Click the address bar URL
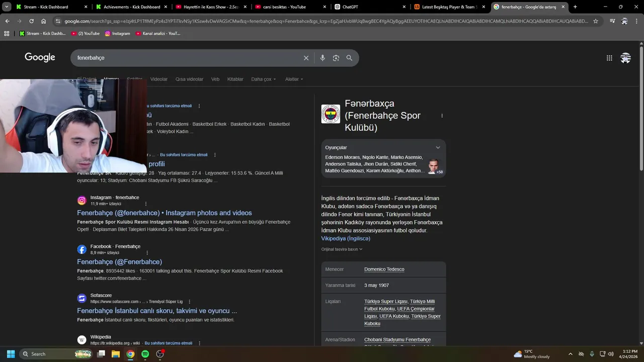The image size is (644, 362). [326, 21]
